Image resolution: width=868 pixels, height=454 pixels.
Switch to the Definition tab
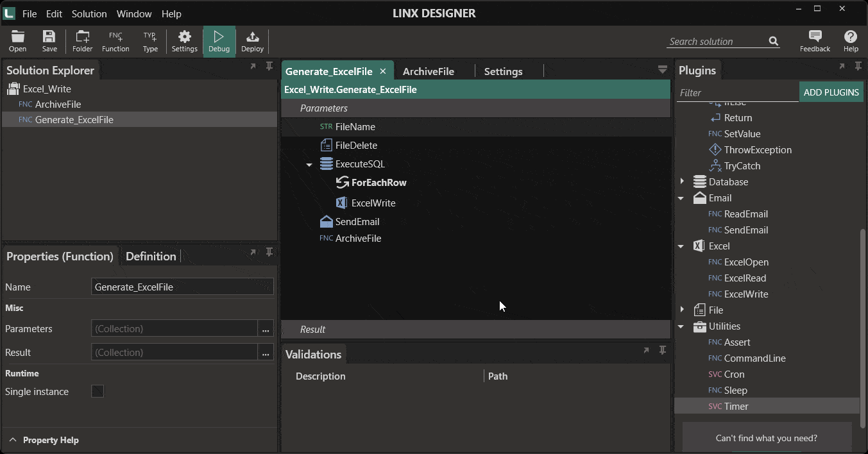[151, 256]
